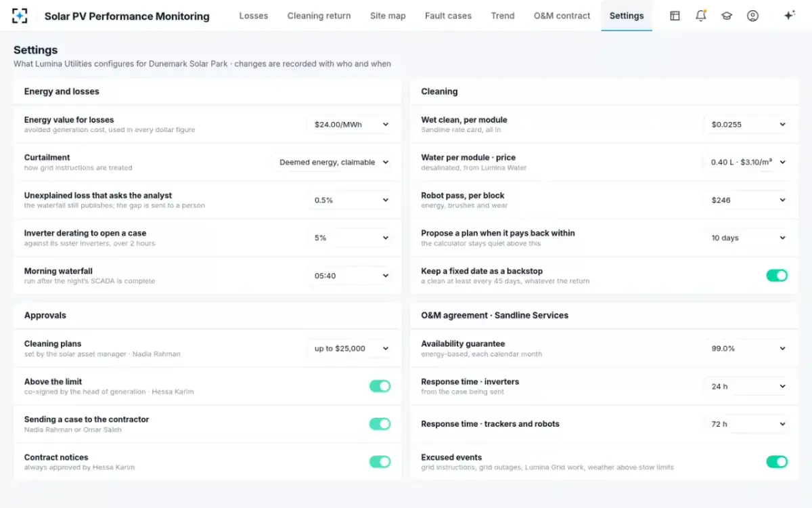The width and height of the screenshot is (812, 508).
Task: Click the Energy value for losses label
Action: [69, 120]
